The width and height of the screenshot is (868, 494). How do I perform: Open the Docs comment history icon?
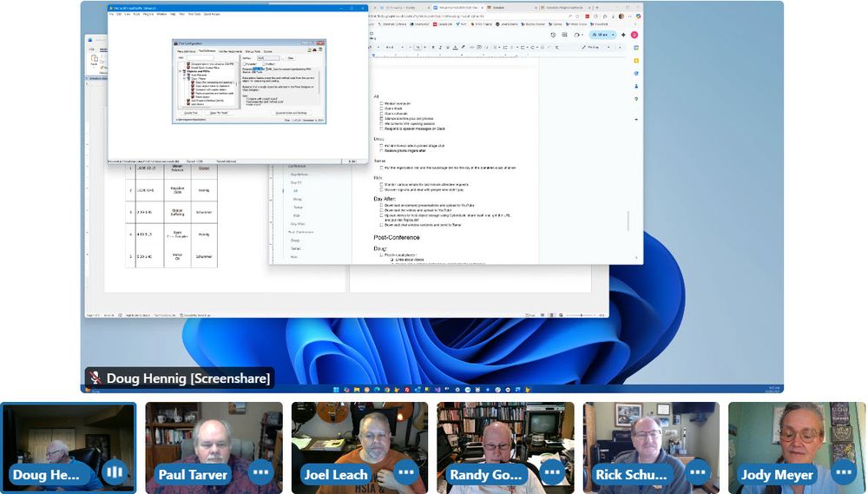[x=565, y=35]
